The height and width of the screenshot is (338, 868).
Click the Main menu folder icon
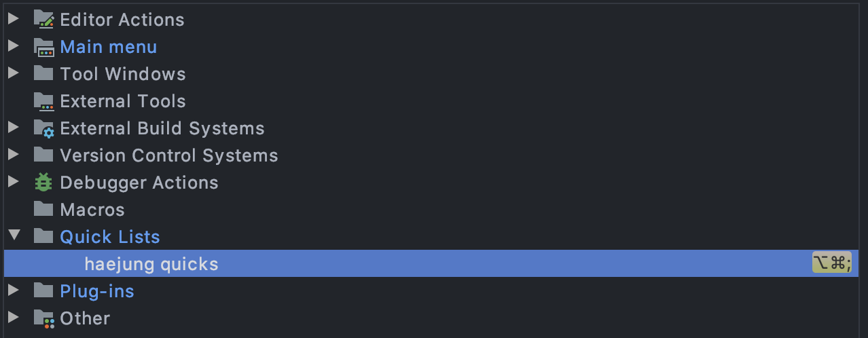43,47
